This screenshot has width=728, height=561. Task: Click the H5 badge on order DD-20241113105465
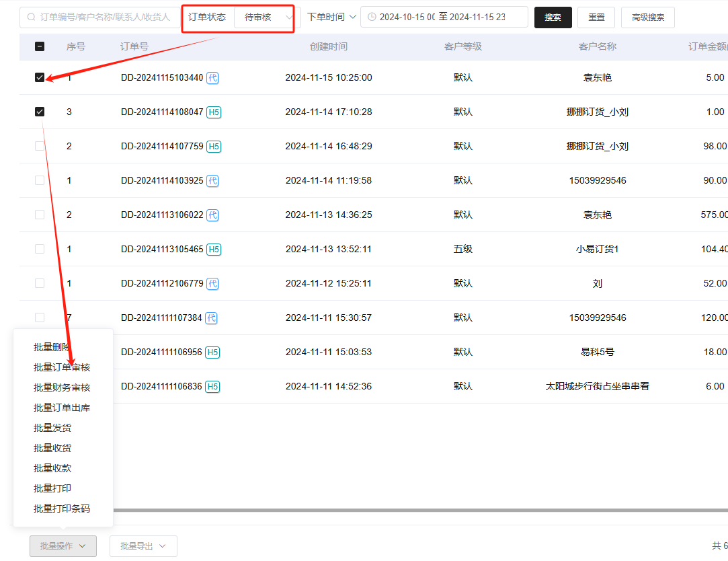click(x=214, y=250)
